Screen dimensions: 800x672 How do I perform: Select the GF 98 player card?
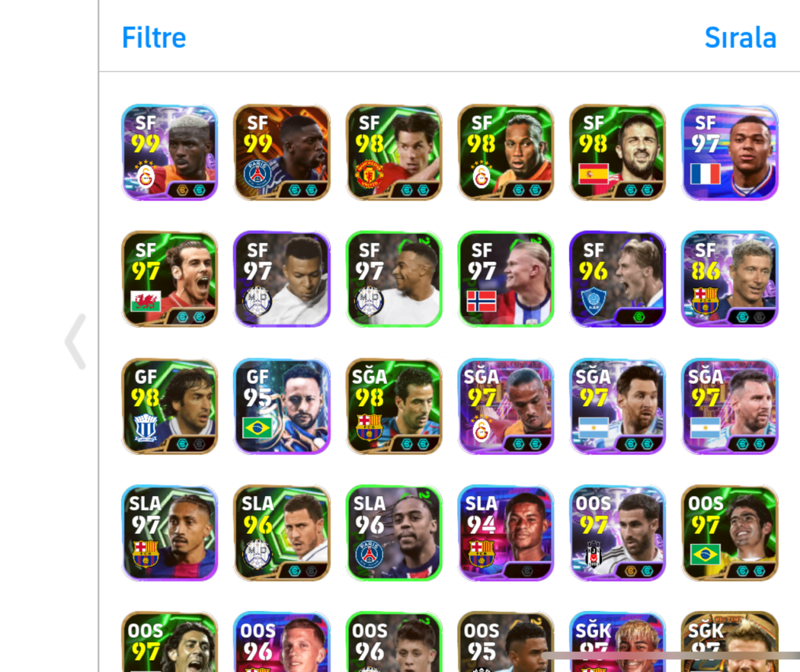coord(170,406)
